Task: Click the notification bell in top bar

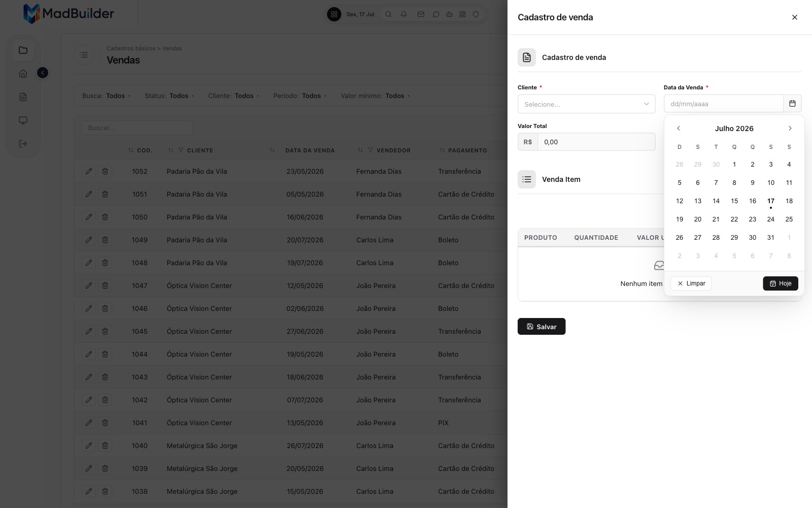Action: pos(404,14)
